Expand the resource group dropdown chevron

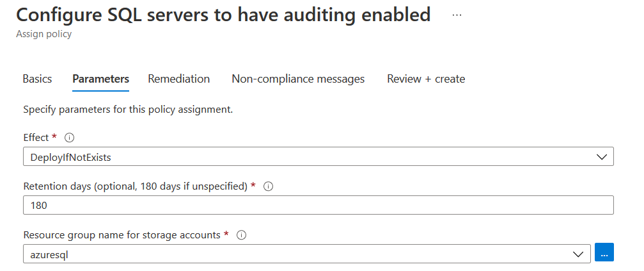click(578, 254)
